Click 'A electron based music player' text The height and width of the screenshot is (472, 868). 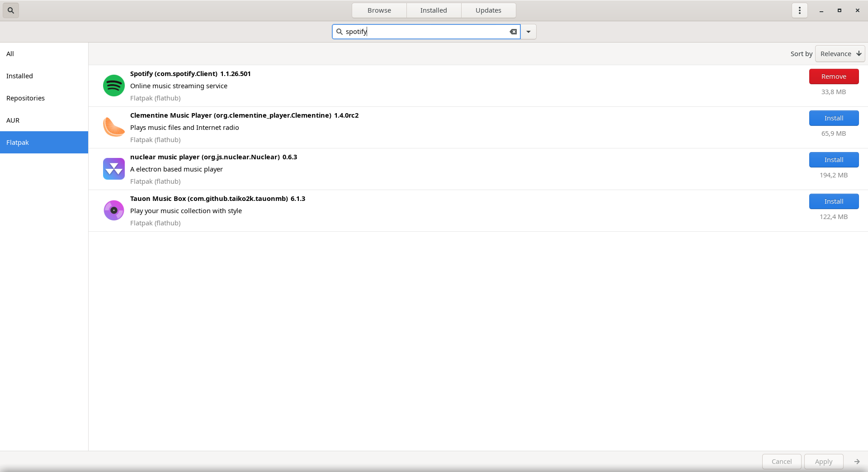[176, 169]
